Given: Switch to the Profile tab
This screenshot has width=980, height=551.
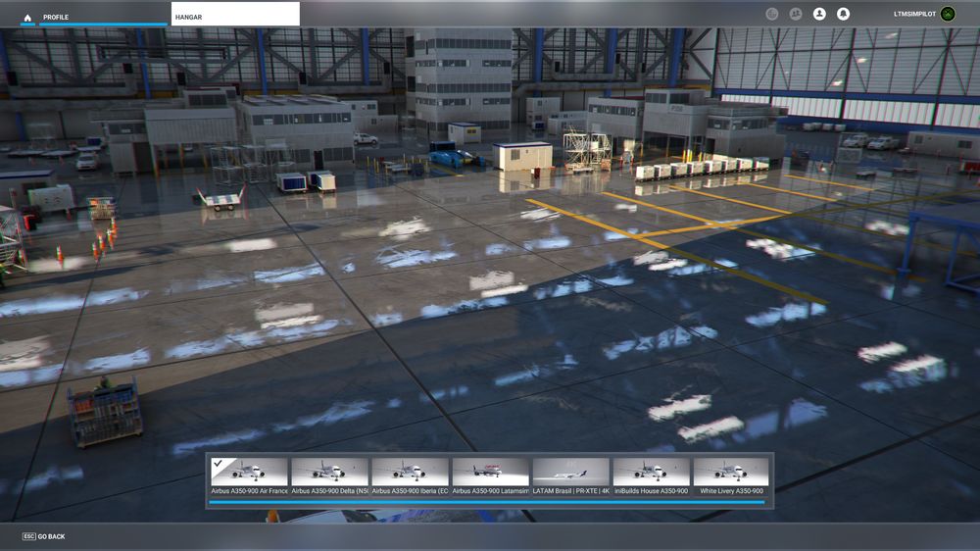Looking at the screenshot, I should 56,18.
